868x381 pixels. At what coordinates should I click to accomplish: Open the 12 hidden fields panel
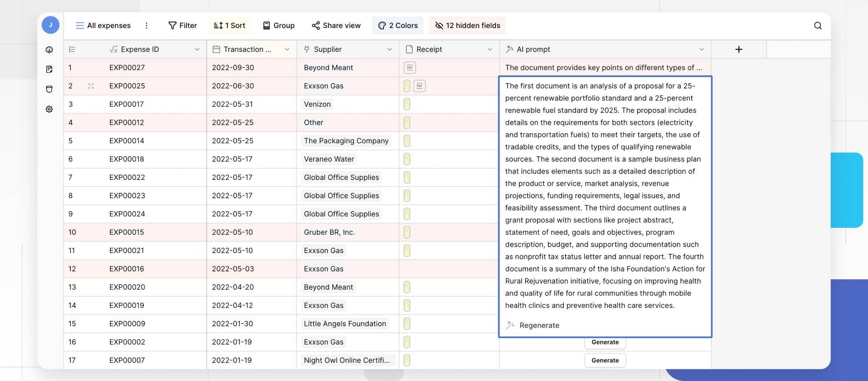467,26
